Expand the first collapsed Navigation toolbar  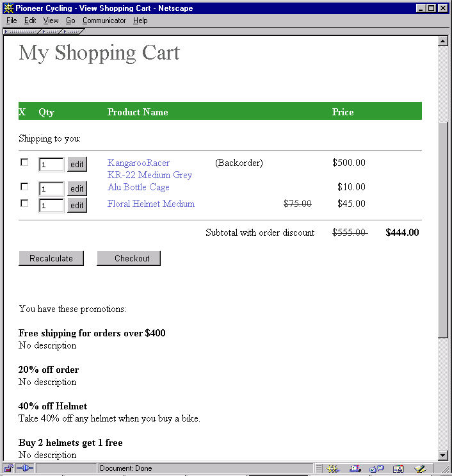(x=21, y=31)
